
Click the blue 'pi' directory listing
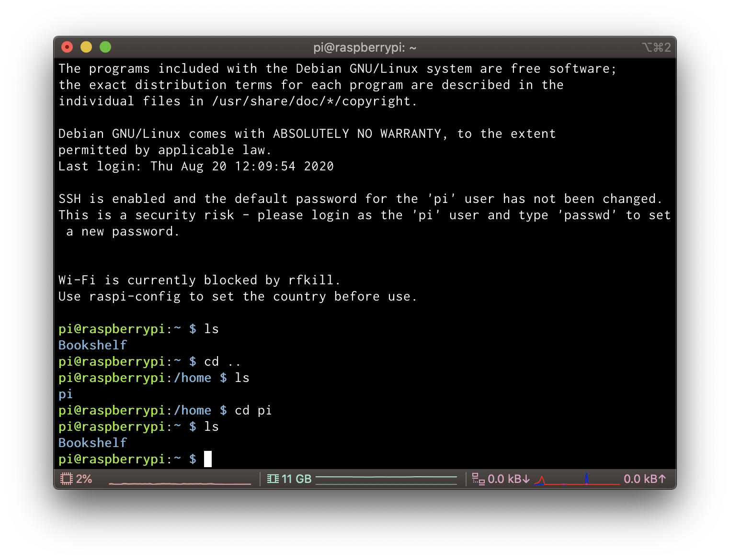coord(66,394)
